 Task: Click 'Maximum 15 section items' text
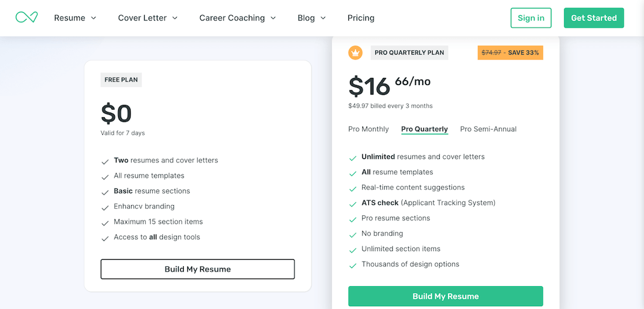click(x=158, y=222)
